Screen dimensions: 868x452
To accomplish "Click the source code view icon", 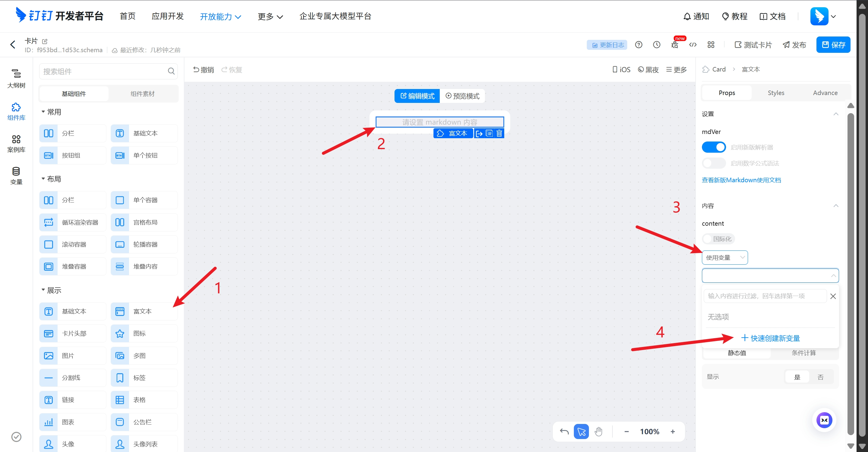I will (x=693, y=45).
